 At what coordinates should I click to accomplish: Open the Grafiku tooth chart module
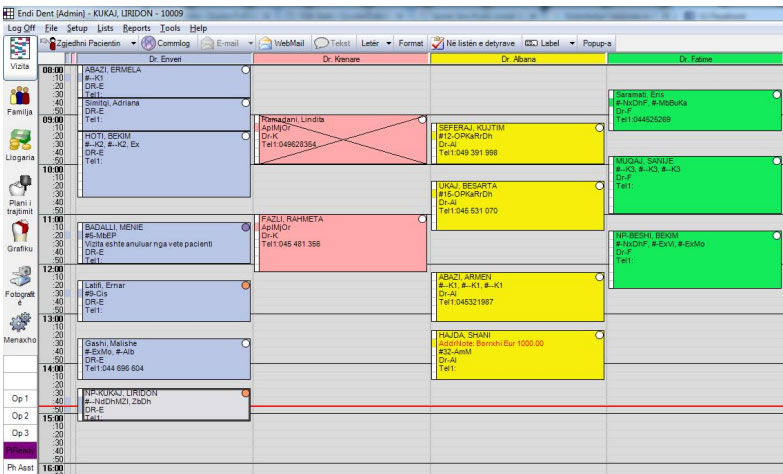20,238
